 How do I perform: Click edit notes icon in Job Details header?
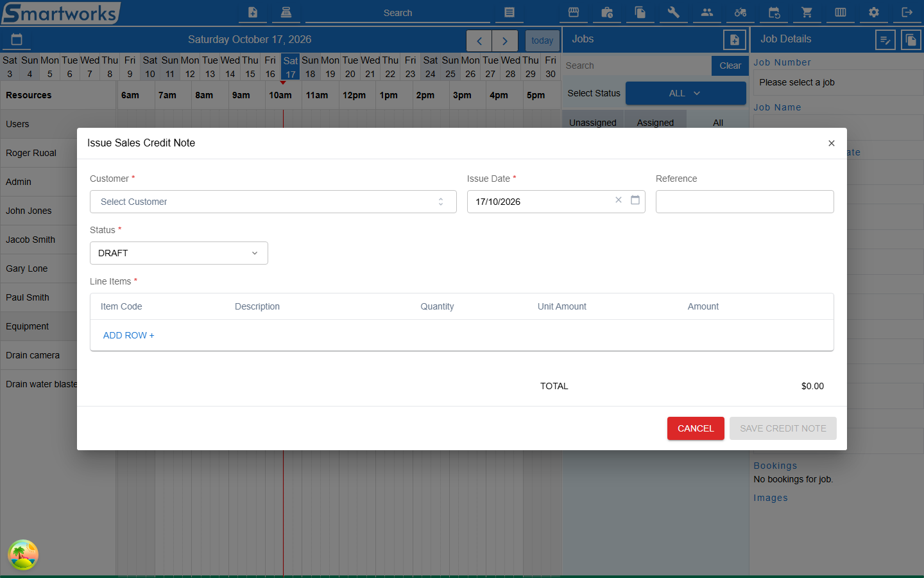pos(886,40)
